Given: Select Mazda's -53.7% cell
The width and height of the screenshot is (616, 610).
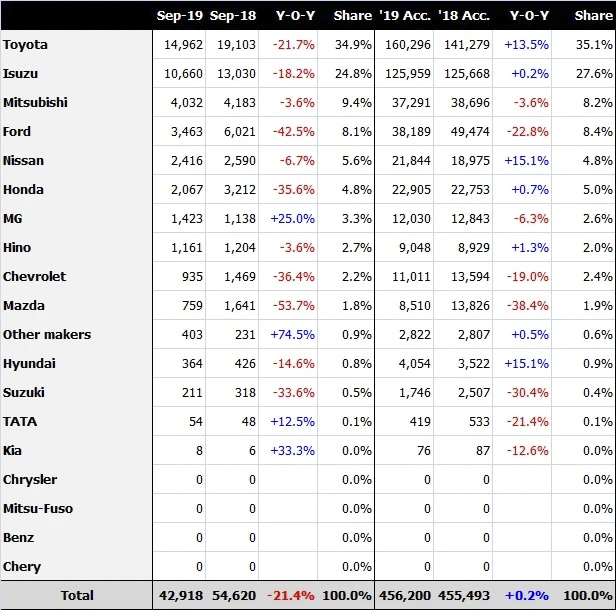Looking at the screenshot, I should (x=294, y=306).
